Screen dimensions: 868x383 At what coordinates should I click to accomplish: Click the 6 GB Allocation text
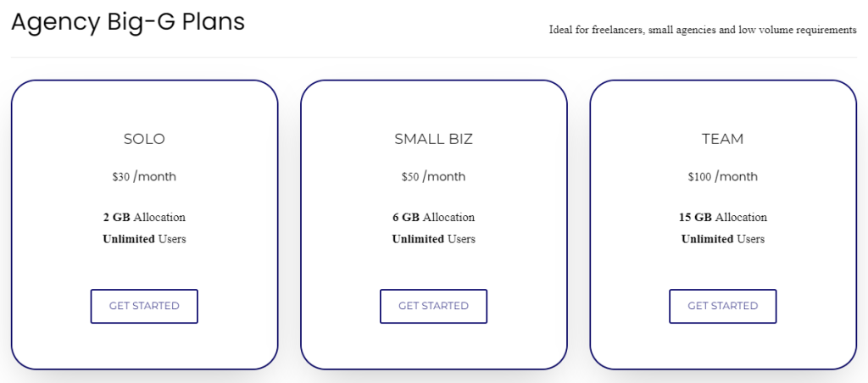click(x=433, y=218)
